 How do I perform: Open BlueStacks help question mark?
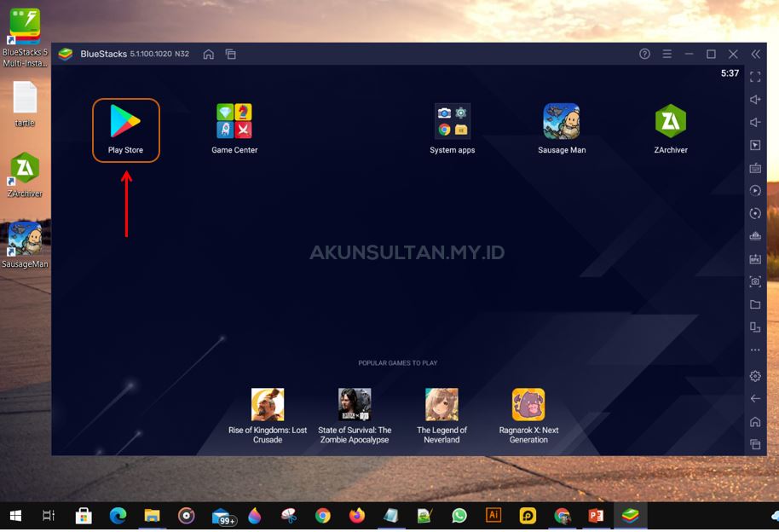[644, 55]
